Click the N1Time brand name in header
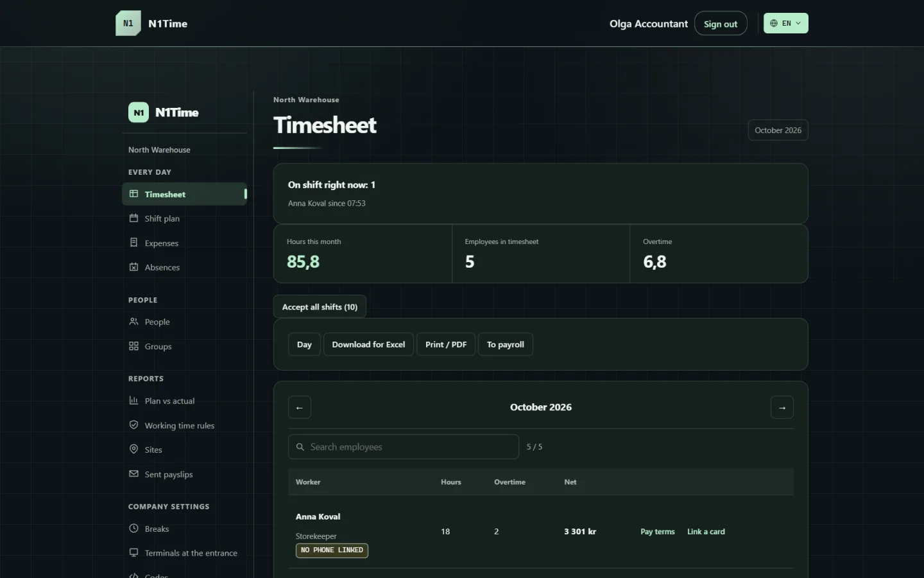The height and width of the screenshot is (578, 924). [x=168, y=24]
